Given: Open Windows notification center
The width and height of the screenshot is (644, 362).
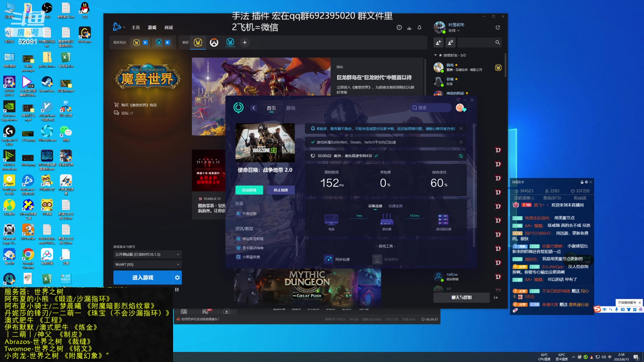Looking at the screenshot, I should pos(636,357).
